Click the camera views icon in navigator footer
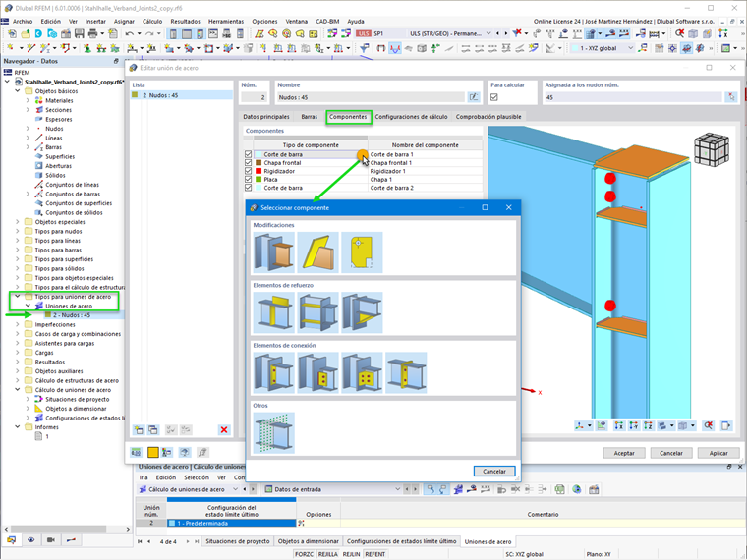This screenshot has height=560, width=747. click(x=50, y=540)
